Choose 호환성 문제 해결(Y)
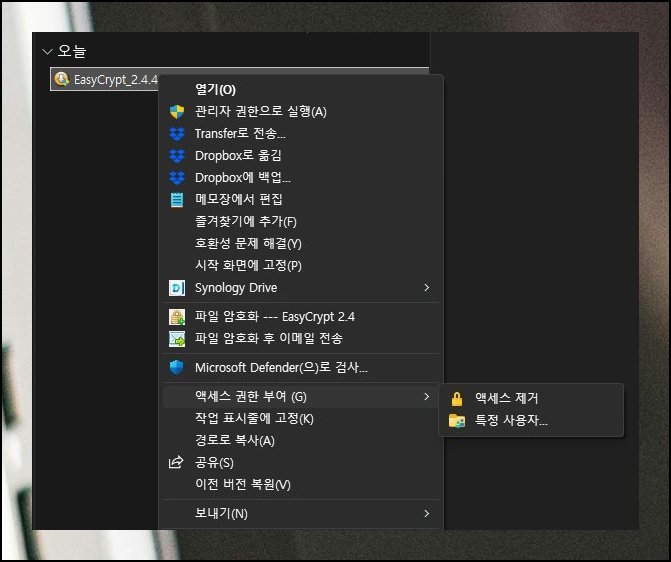 (301, 244)
